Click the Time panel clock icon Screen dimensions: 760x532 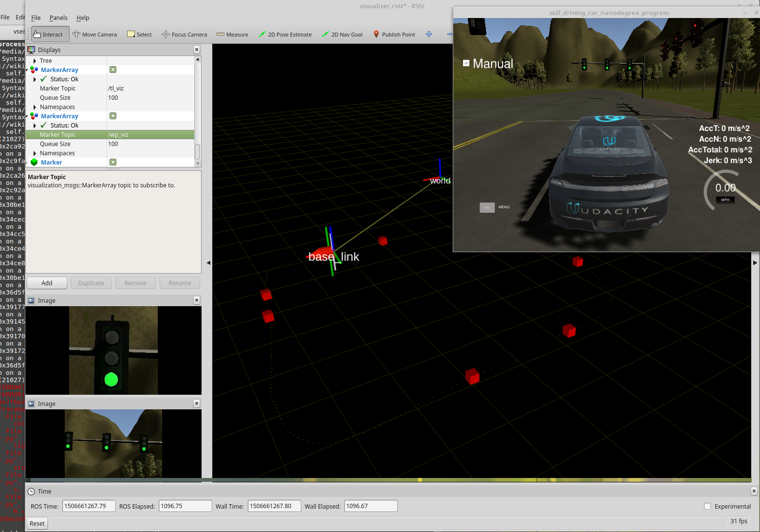point(32,492)
